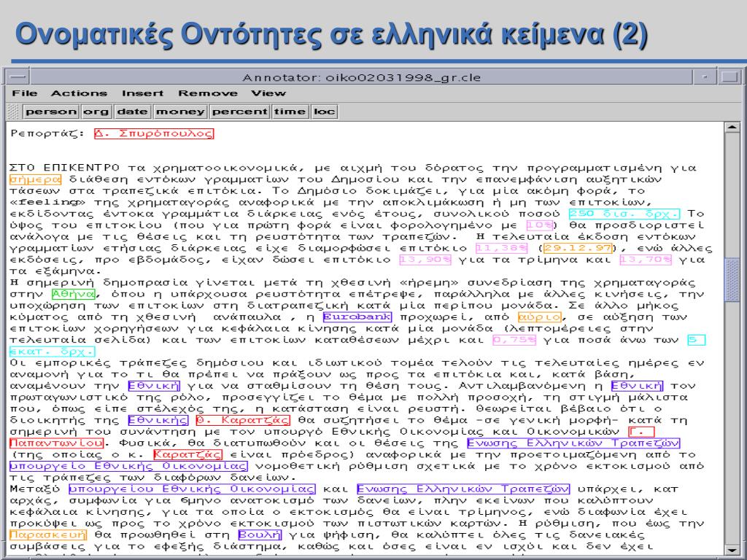Click the percent annotation '10%'
The image size is (747, 560).
click(x=539, y=225)
